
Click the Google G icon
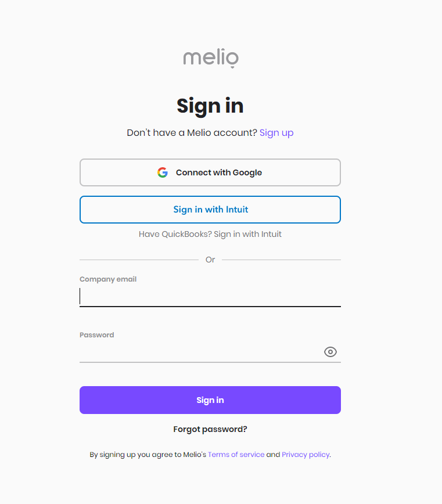pyautogui.click(x=163, y=172)
